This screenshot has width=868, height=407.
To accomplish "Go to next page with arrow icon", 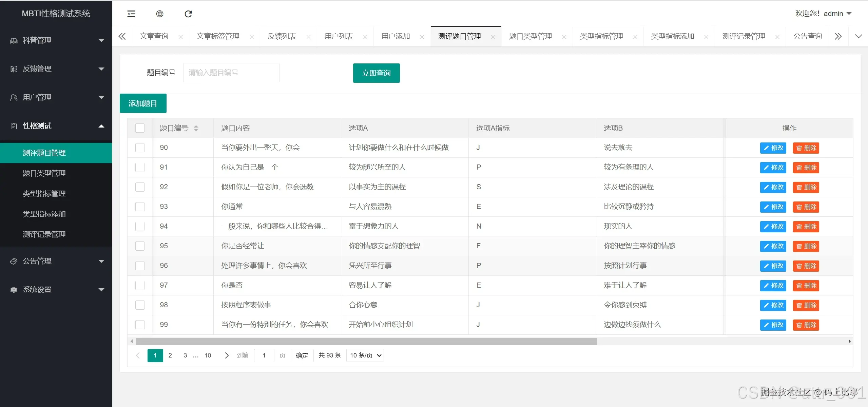I will [227, 355].
